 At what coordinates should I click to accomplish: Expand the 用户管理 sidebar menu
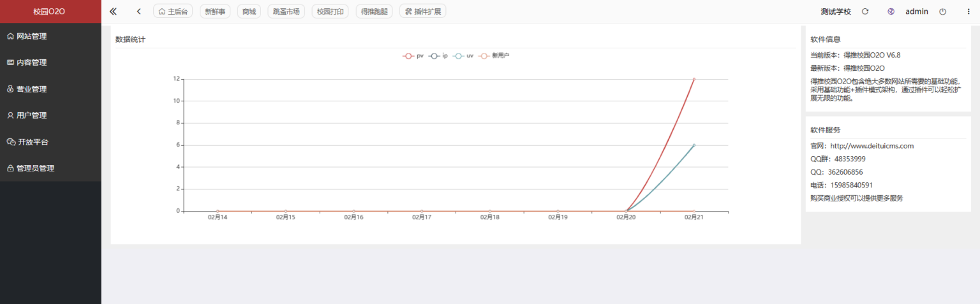31,115
